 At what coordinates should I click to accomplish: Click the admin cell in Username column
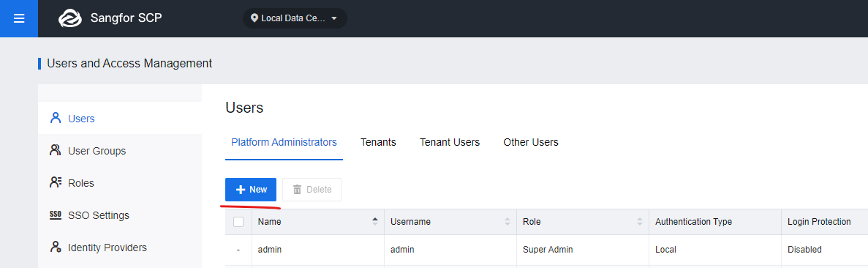(x=450, y=250)
